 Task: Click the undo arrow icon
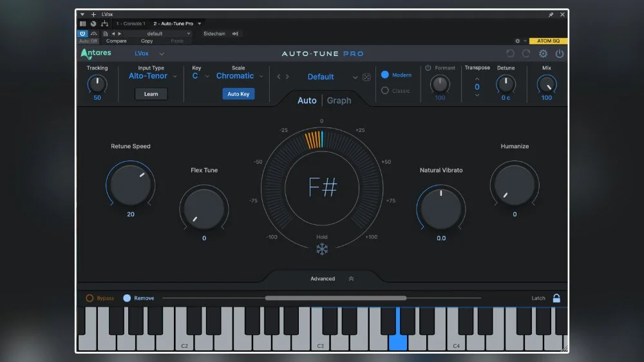510,53
